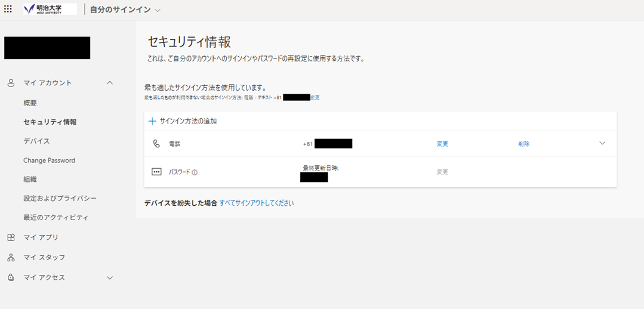Click the phone icon in 電話 row
The height and width of the screenshot is (309, 644).
(x=156, y=144)
